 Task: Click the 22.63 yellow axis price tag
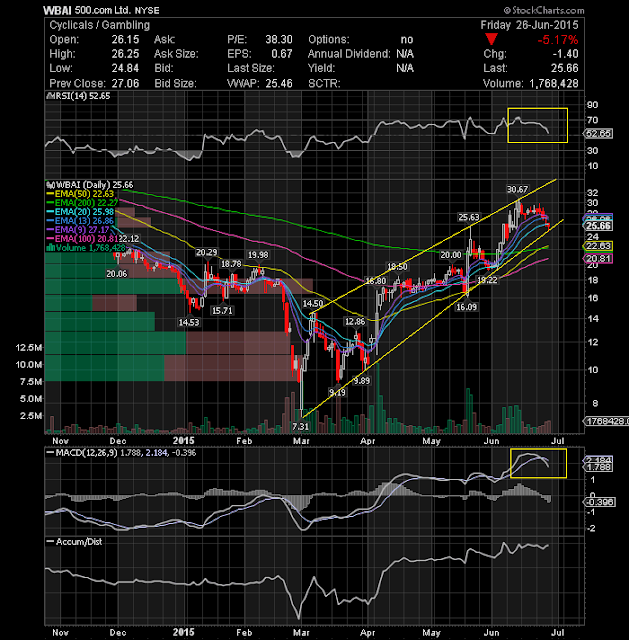tap(598, 246)
